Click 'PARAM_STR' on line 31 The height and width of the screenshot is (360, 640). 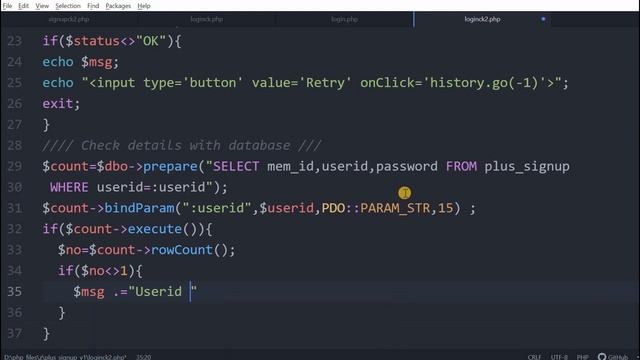395,208
